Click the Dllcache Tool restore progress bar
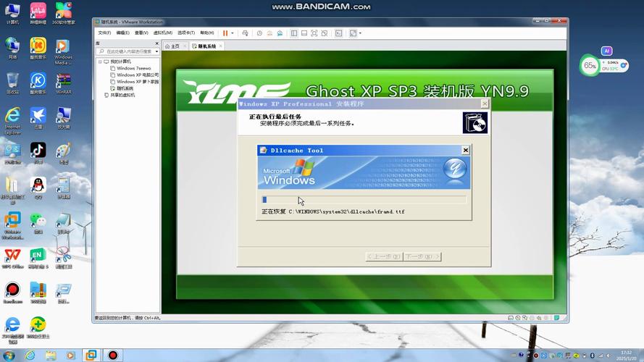 [364, 200]
